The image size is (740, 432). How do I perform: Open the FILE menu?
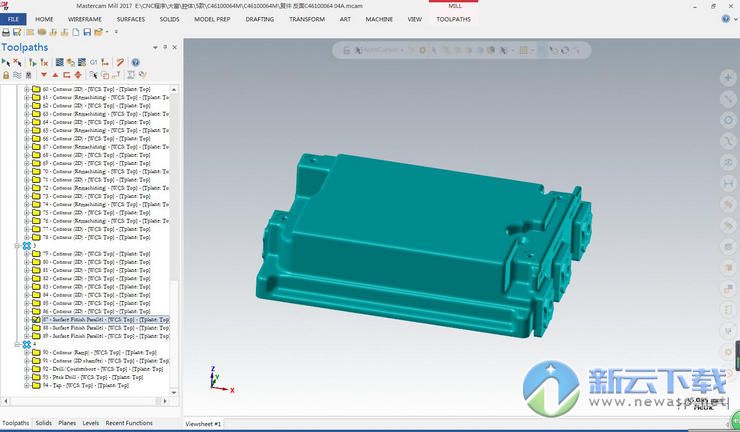tap(13, 19)
